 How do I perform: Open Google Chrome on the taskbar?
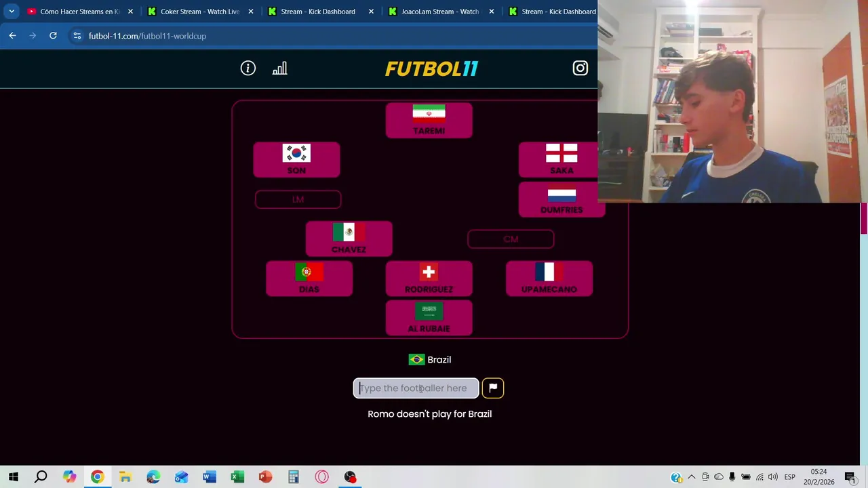pyautogui.click(x=97, y=477)
